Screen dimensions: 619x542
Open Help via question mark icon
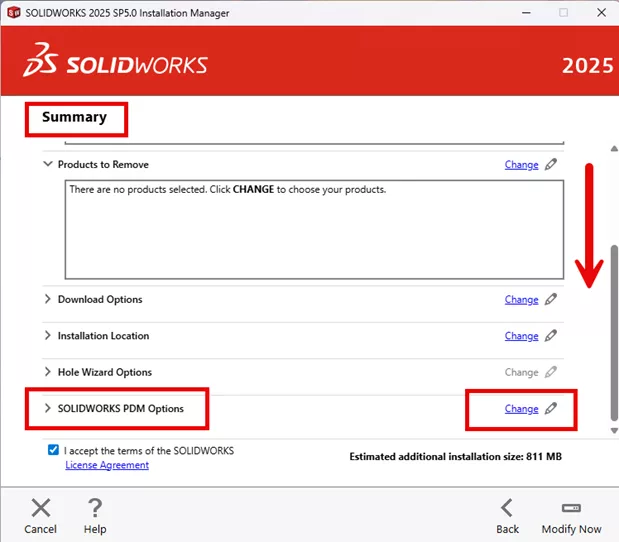click(x=95, y=508)
